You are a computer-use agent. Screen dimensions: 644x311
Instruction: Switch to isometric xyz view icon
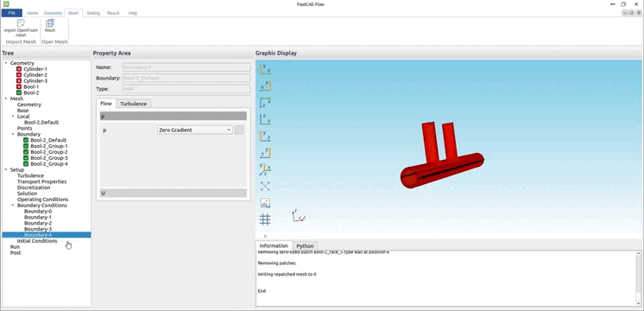tap(265, 169)
